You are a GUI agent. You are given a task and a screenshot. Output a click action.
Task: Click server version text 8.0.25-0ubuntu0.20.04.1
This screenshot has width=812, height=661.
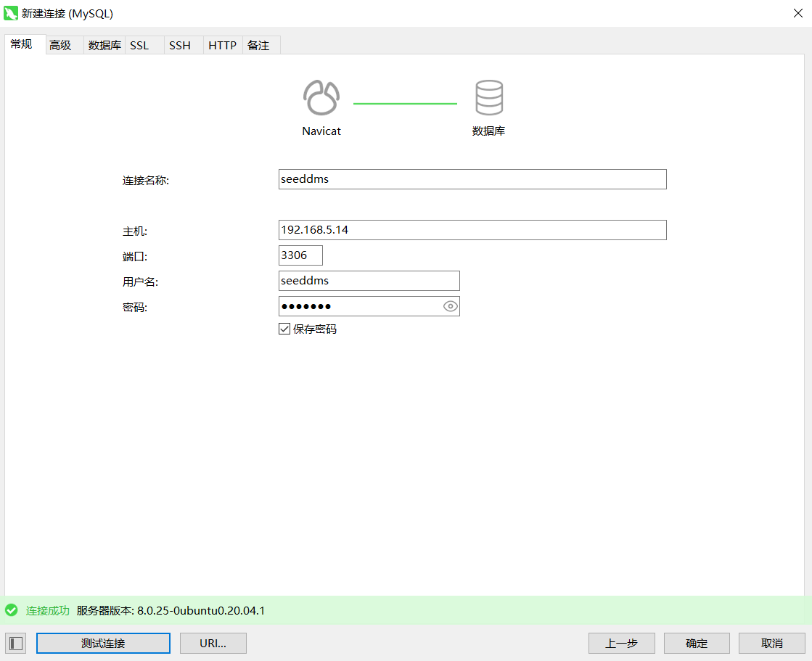(x=201, y=611)
